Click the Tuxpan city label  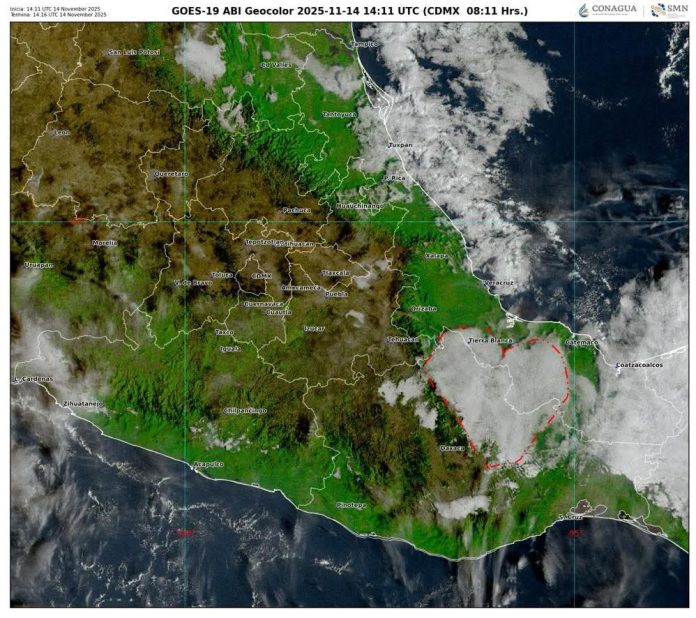[x=400, y=145]
